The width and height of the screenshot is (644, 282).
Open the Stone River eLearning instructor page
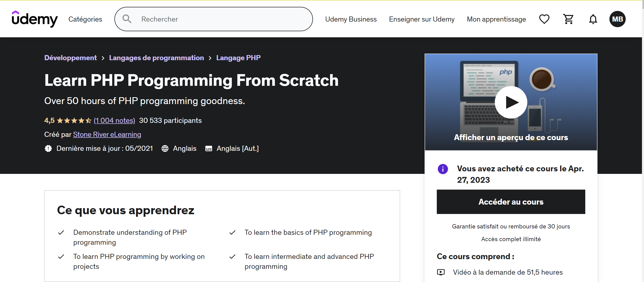click(x=107, y=134)
